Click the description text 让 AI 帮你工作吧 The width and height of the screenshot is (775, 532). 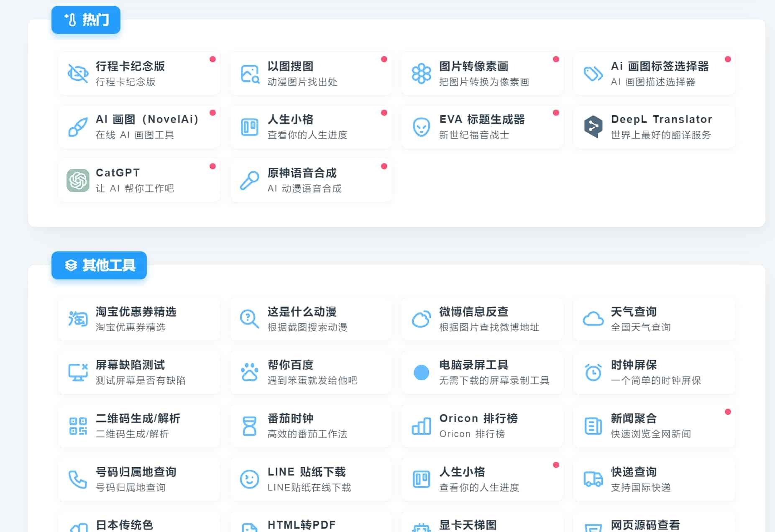point(135,188)
